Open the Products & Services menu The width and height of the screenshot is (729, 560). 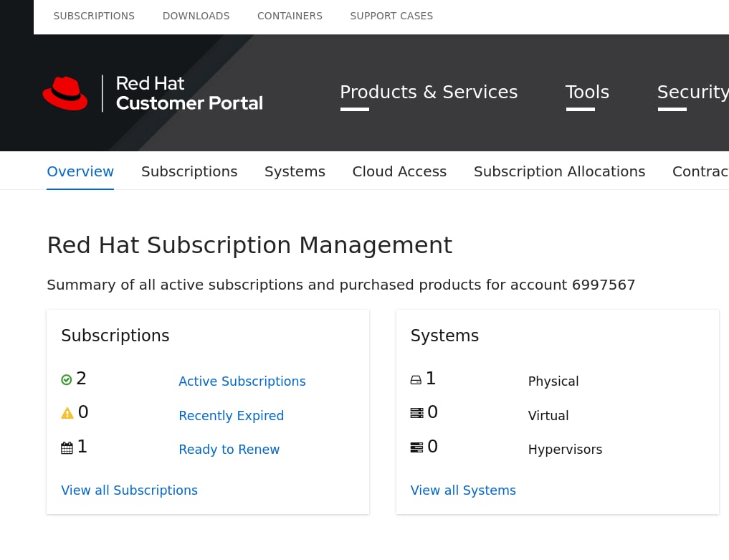(429, 92)
